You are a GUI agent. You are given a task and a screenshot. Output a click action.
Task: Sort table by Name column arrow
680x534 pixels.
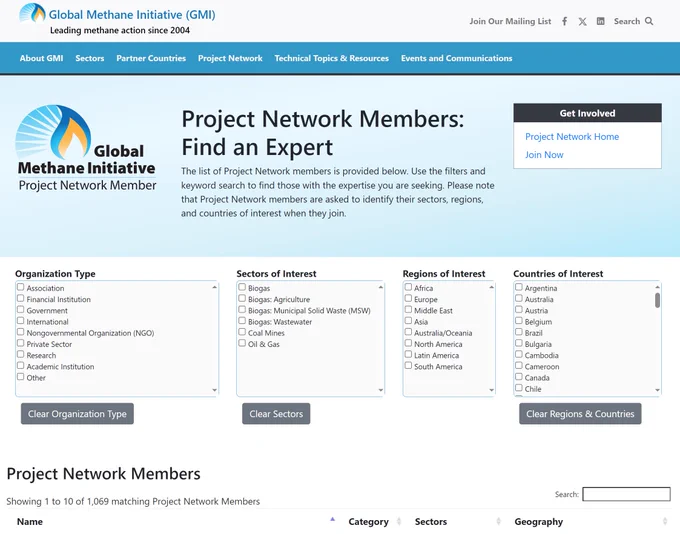[333, 519]
